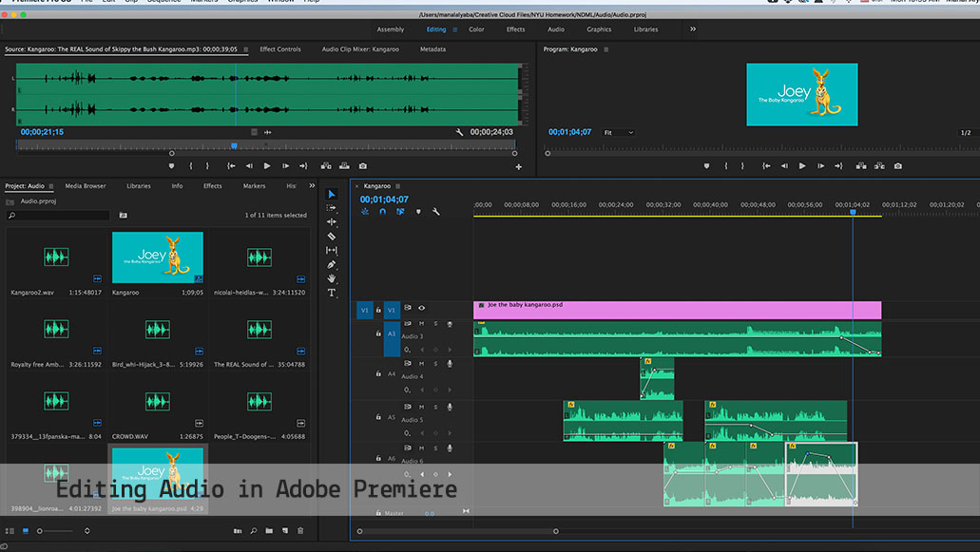The image size is (980, 552).
Task: Select the Type tool
Action: pyautogui.click(x=332, y=293)
